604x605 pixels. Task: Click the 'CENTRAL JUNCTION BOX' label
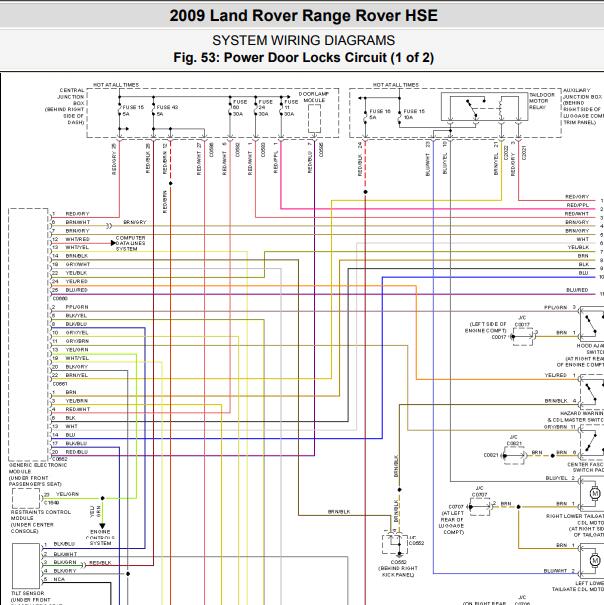click(x=70, y=96)
